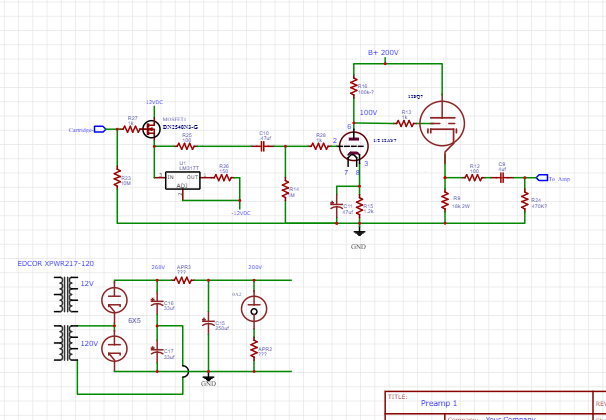Click the 'EDCOR XPWR217-120' text label
Image resolution: width=606 pixels, height=420 pixels.
pyautogui.click(x=56, y=264)
